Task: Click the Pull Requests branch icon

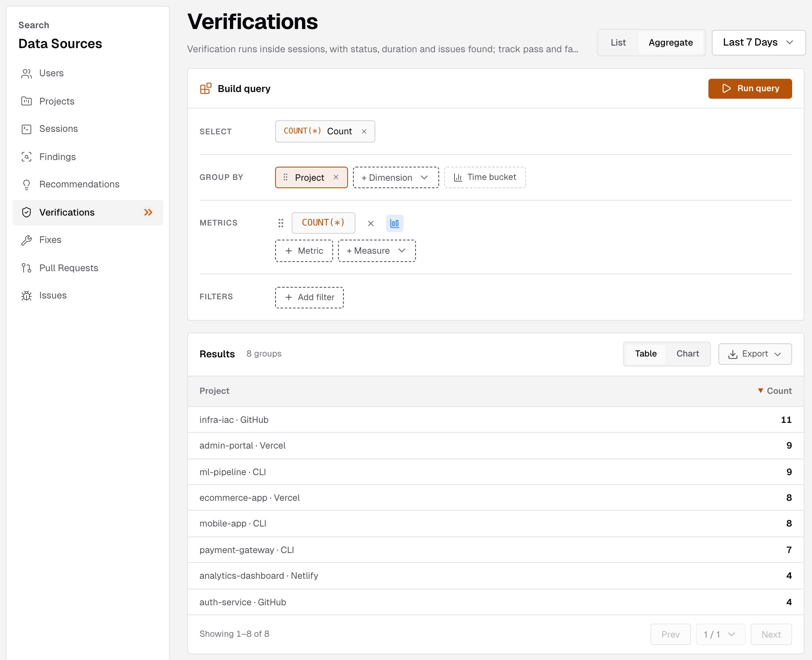Action: pos(27,268)
